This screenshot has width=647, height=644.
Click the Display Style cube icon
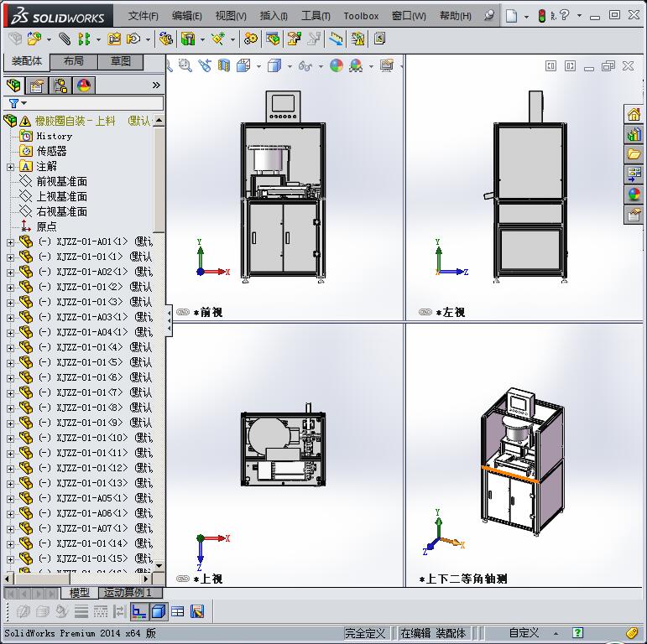click(x=274, y=65)
